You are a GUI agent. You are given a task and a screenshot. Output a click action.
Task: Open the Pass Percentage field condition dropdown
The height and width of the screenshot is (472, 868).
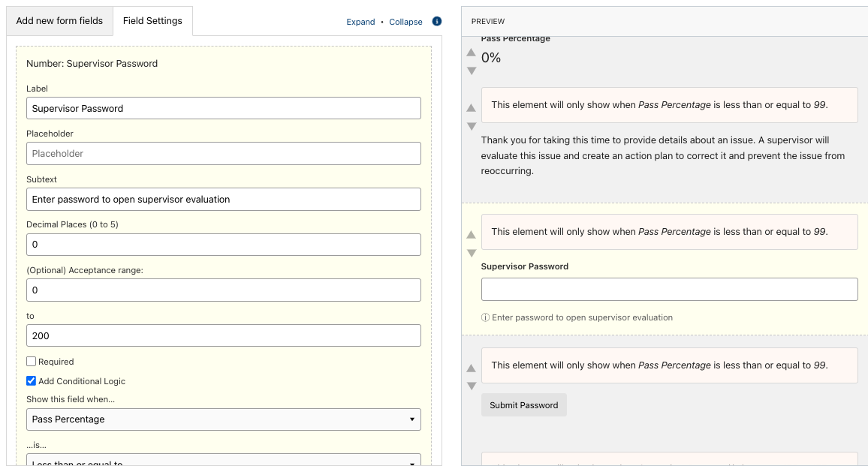[223, 419]
